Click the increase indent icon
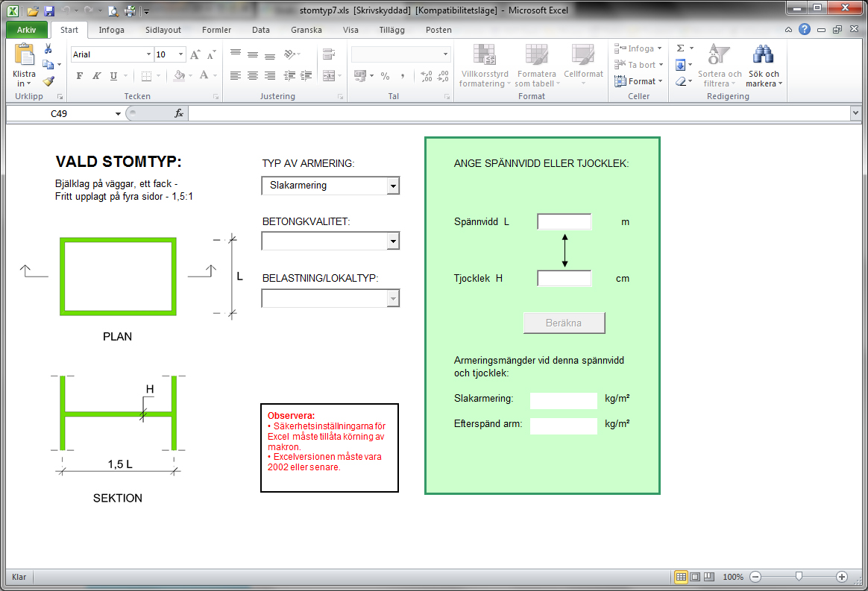 [306, 76]
